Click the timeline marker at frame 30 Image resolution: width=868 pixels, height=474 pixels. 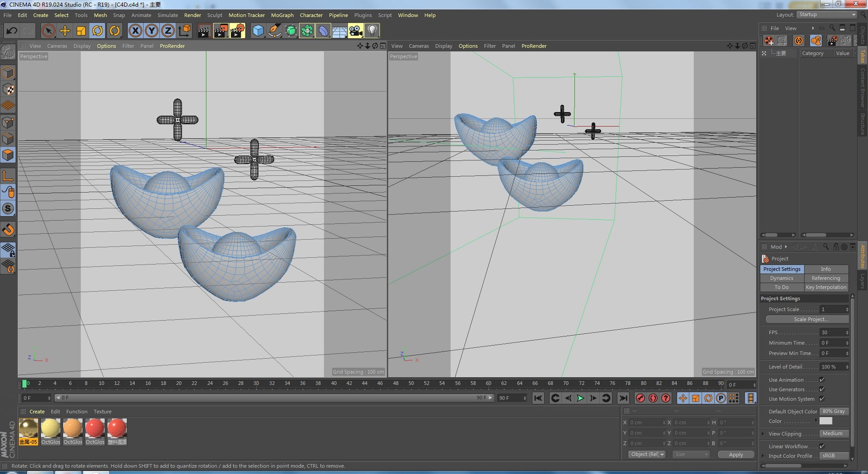click(x=256, y=384)
